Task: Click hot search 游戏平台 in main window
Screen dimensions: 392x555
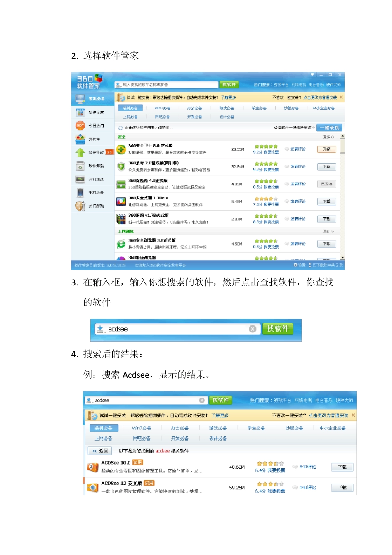Action: (x=281, y=85)
